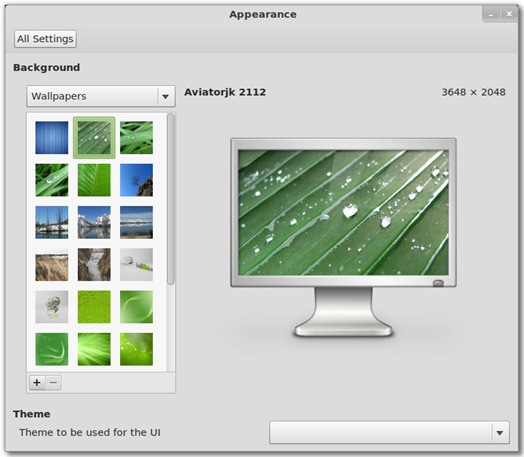Choose the bare tree against blue sky wallpaper
The width and height of the screenshot is (524, 457).
[x=136, y=180]
